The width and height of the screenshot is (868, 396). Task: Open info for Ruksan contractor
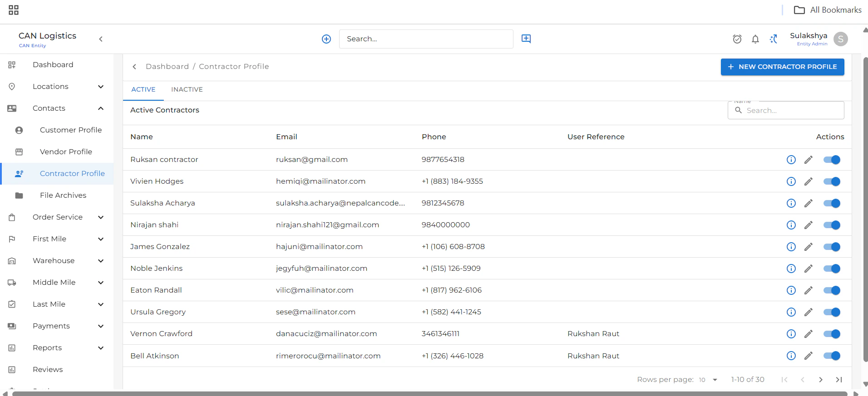tap(791, 160)
